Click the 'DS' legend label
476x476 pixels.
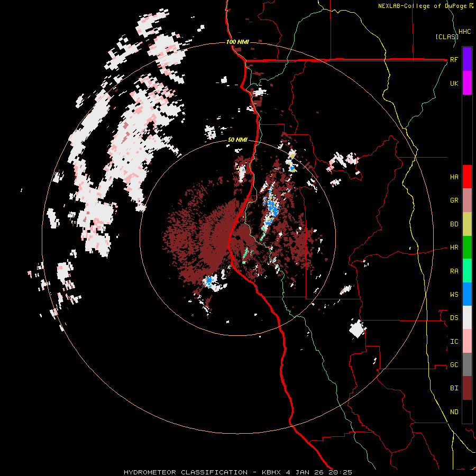click(454, 318)
